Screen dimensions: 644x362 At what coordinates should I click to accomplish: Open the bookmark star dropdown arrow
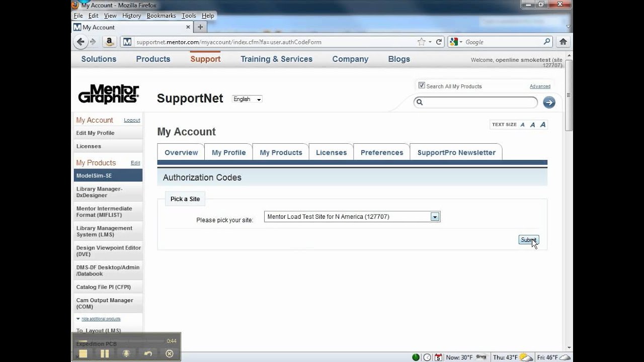tap(430, 42)
